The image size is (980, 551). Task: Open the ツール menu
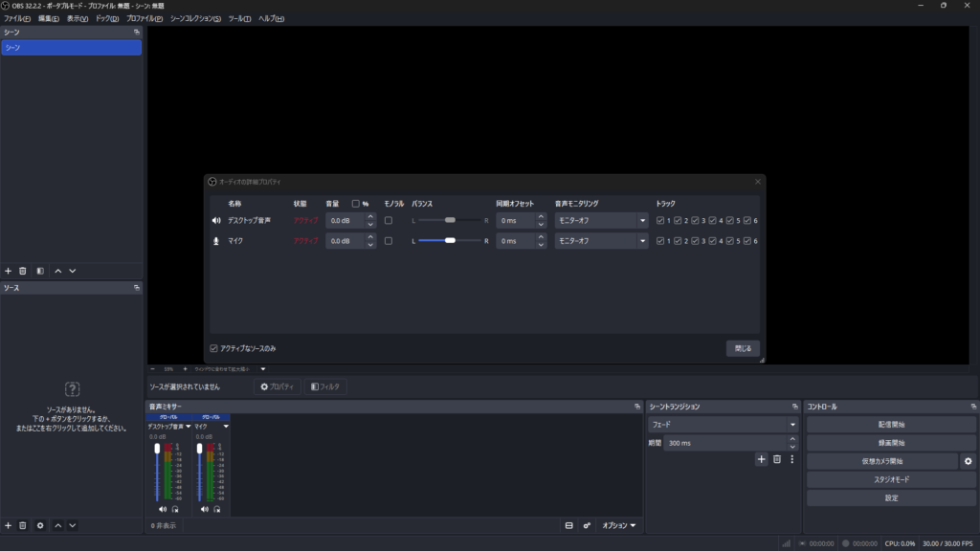[239, 19]
